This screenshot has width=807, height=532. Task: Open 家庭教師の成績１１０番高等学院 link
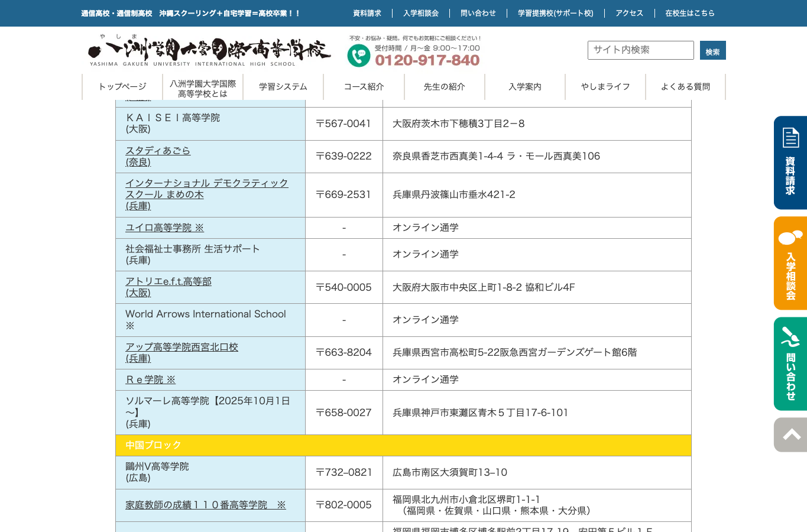pos(206,505)
